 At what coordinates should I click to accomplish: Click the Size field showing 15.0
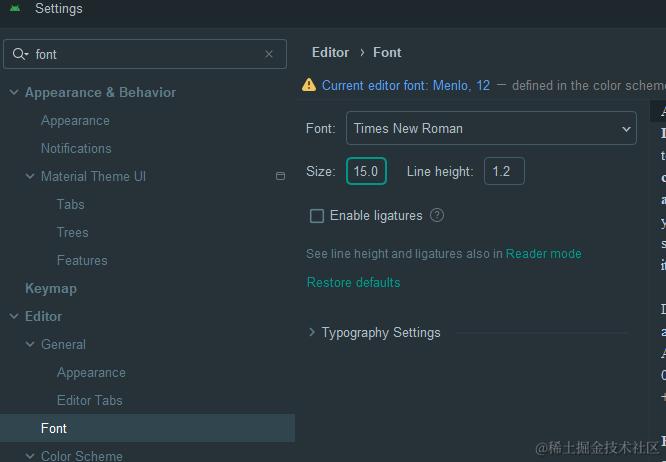pyautogui.click(x=366, y=171)
